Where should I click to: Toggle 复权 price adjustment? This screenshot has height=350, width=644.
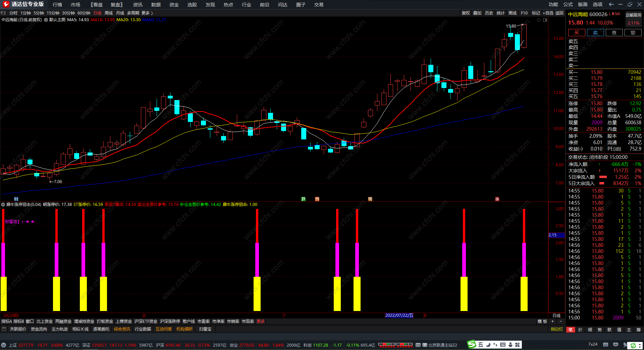(x=466, y=13)
